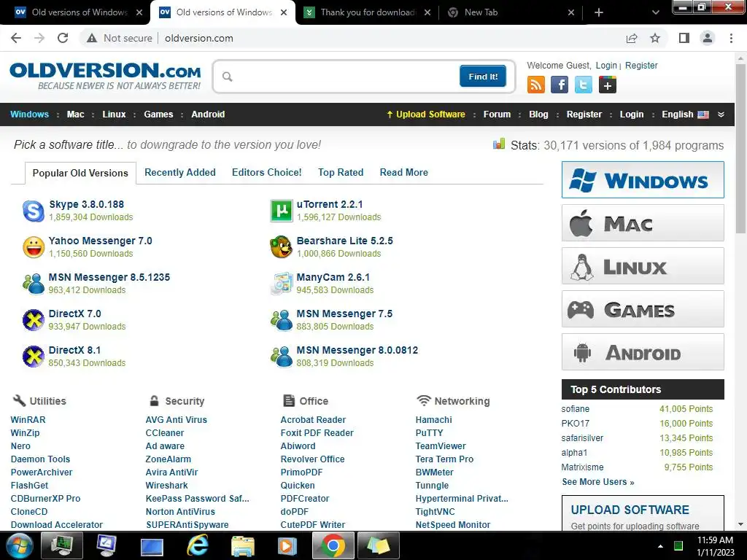Open the Forum link
This screenshot has width=747, height=560.
[497, 114]
